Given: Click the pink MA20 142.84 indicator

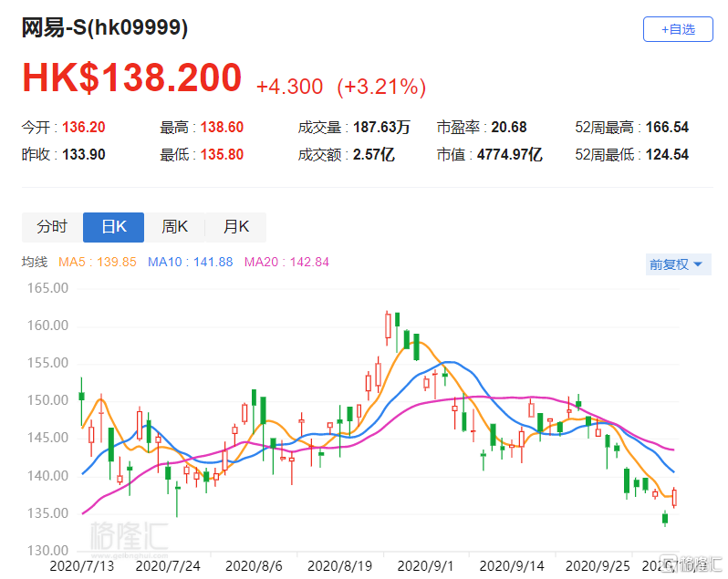Looking at the screenshot, I should coord(286,262).
